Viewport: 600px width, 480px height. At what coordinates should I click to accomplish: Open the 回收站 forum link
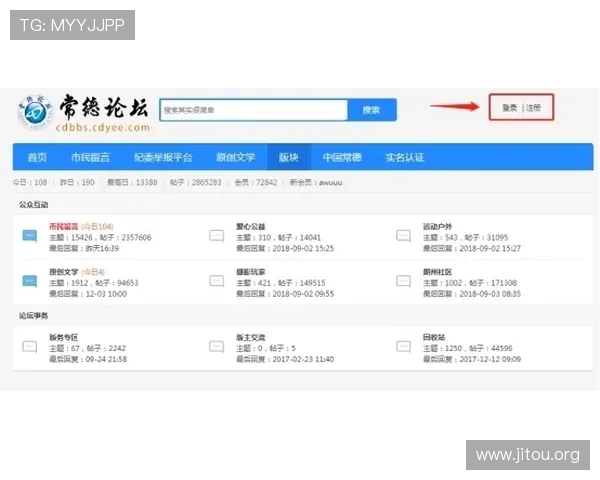point(434,338)
